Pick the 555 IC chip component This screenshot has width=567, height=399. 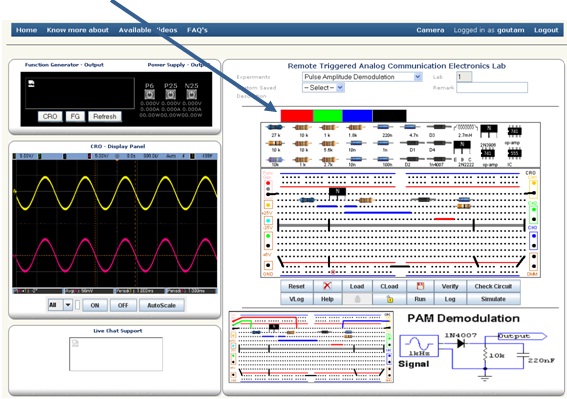coord(514,153)
